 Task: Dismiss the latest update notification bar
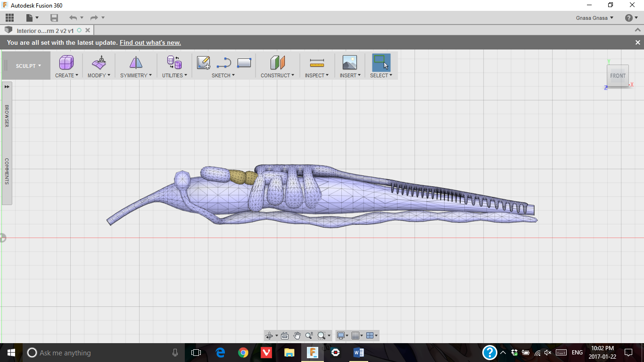(x=638, y=42)
